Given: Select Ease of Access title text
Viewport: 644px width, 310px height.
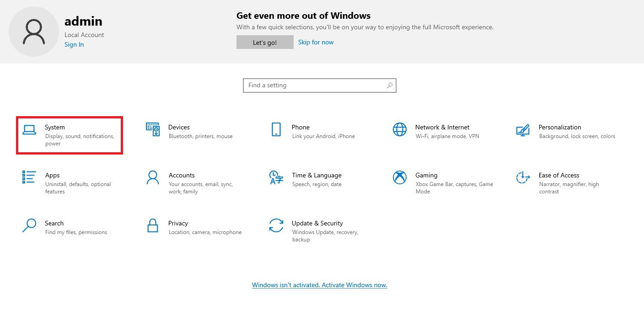Looking at the screenshot, I should pos(559,175).
